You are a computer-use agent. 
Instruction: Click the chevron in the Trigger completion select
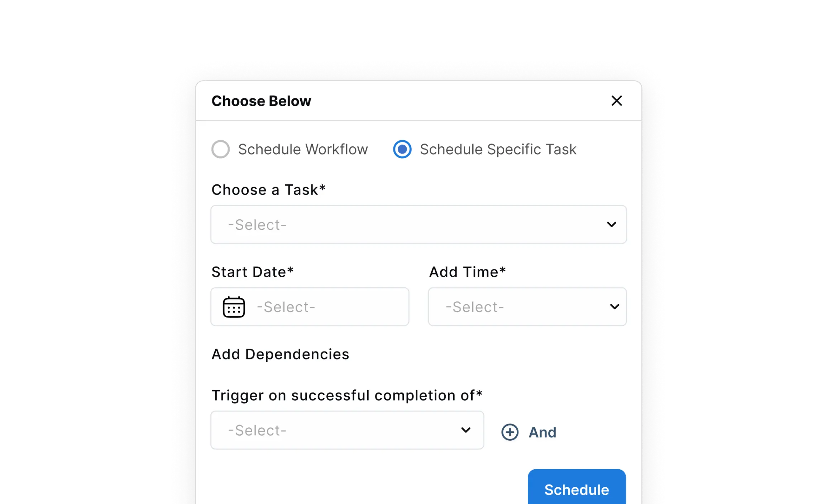(x=465, y=430)
